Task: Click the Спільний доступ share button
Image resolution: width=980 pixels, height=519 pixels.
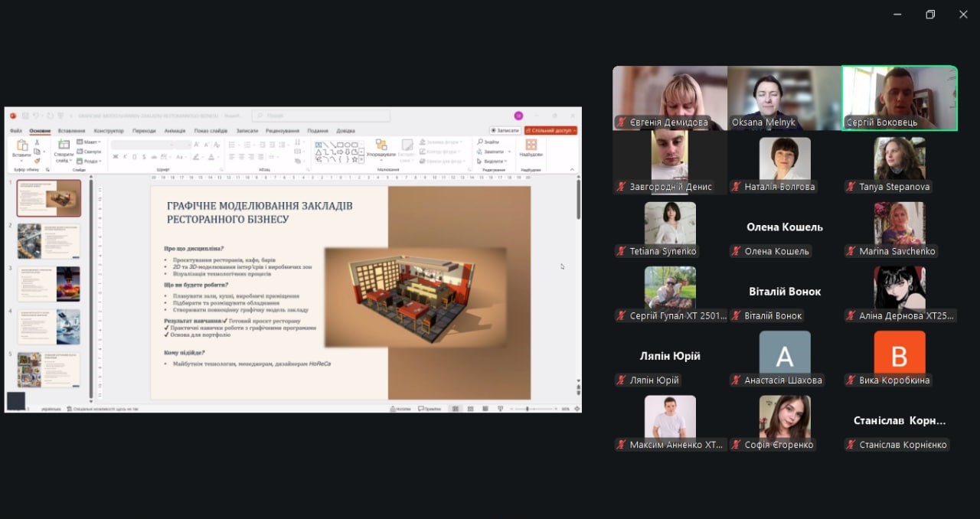Action: tap(550, 131)
